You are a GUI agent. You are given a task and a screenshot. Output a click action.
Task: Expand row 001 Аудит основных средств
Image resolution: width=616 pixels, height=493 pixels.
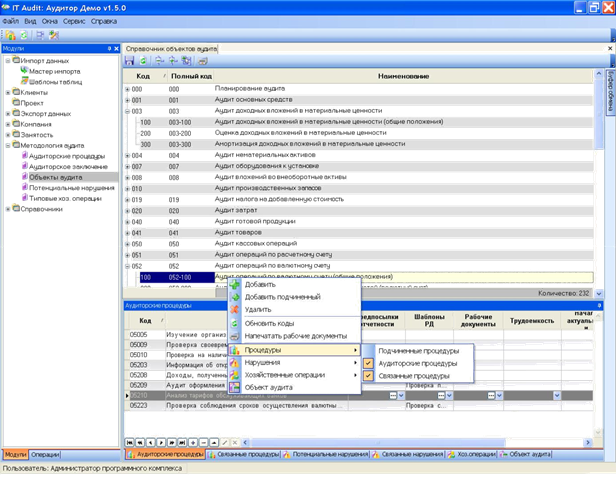pos(127,100)
